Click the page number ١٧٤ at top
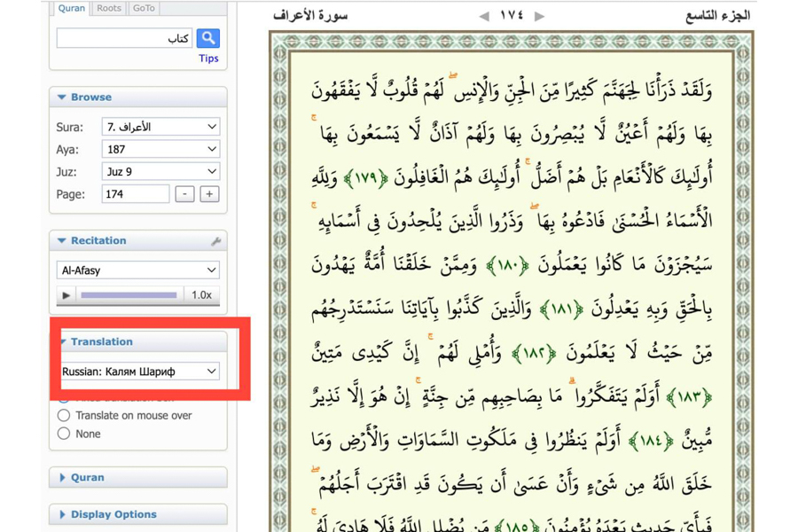This screenshot has height=532, width=798. (x=512, y=15)
